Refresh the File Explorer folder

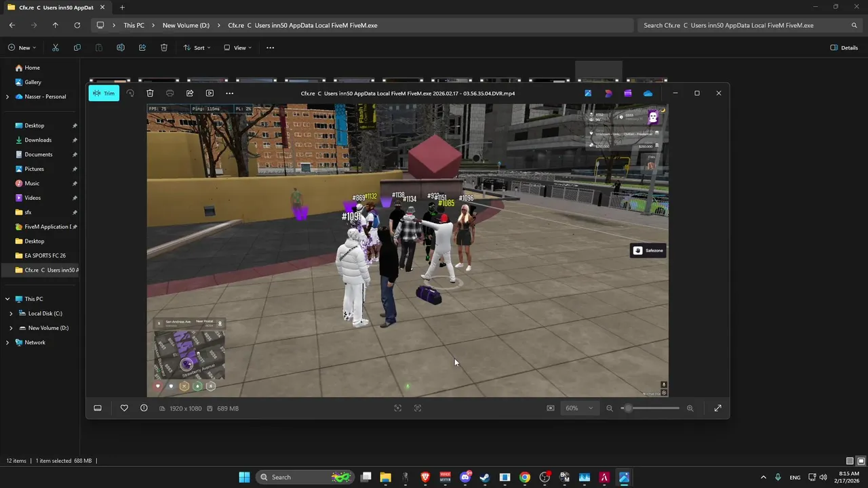(x=77, y=25)
